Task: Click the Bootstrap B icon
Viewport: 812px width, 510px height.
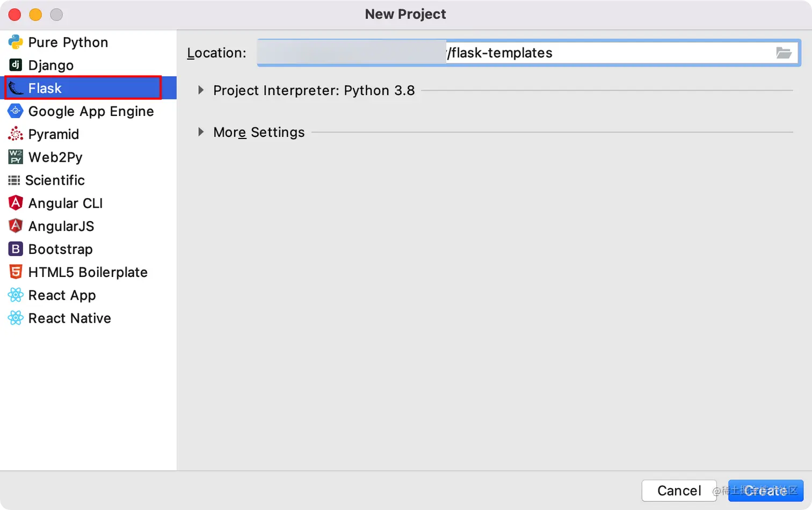Action: point(16,249)
